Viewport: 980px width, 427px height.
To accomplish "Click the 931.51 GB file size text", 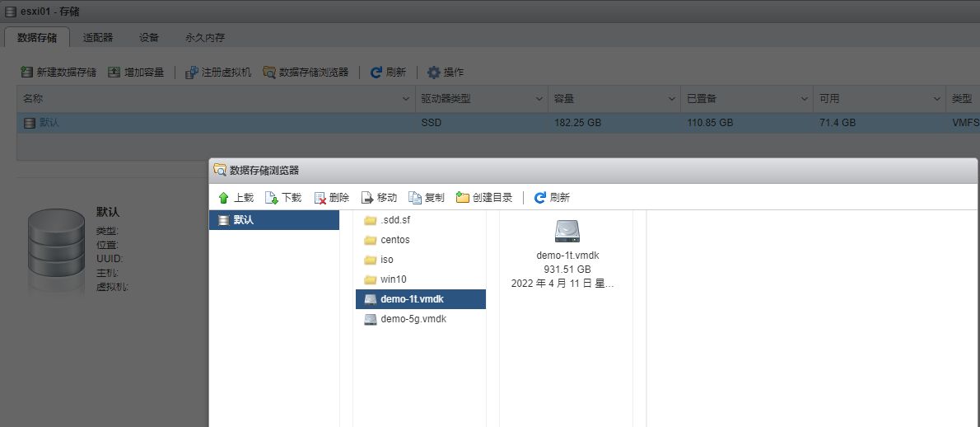I will [x=567, y=270].
